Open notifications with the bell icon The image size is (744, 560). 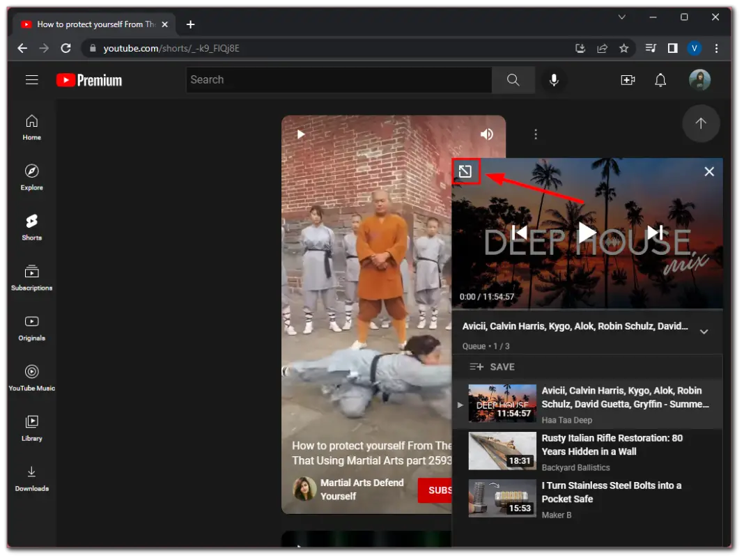660,79
